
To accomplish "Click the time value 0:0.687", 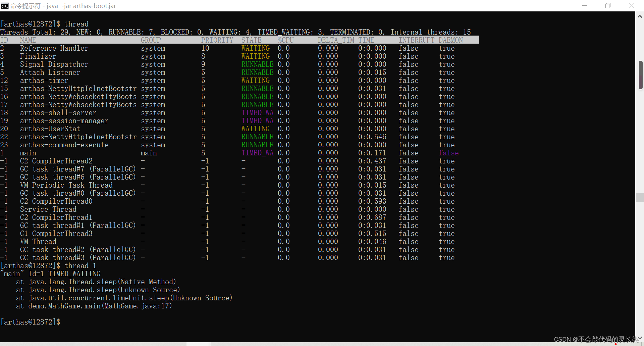I will click(x=372, y=217).
